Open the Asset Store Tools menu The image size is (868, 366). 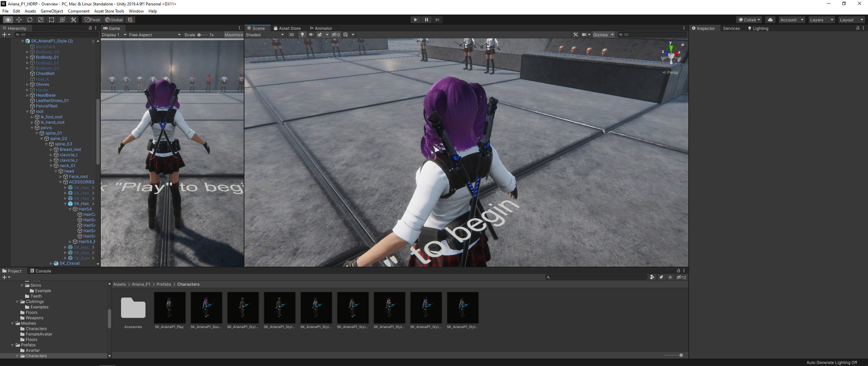point(109,11)
